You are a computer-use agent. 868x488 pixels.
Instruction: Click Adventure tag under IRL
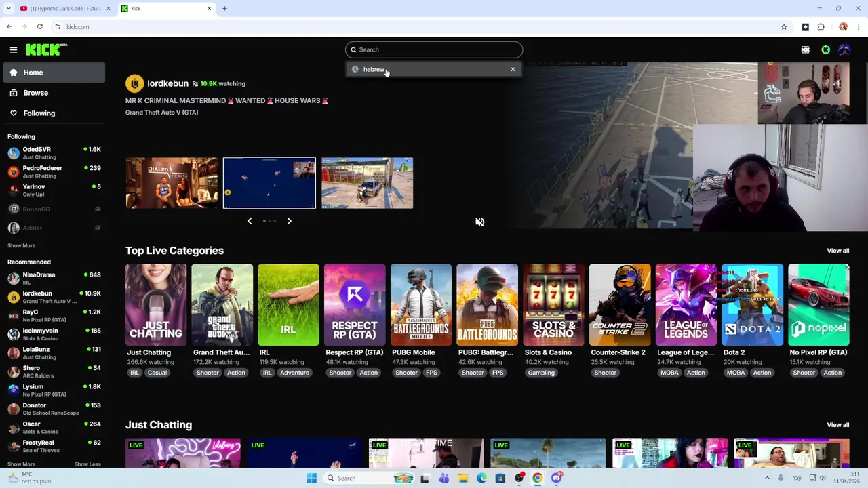[x=294, y=373]
